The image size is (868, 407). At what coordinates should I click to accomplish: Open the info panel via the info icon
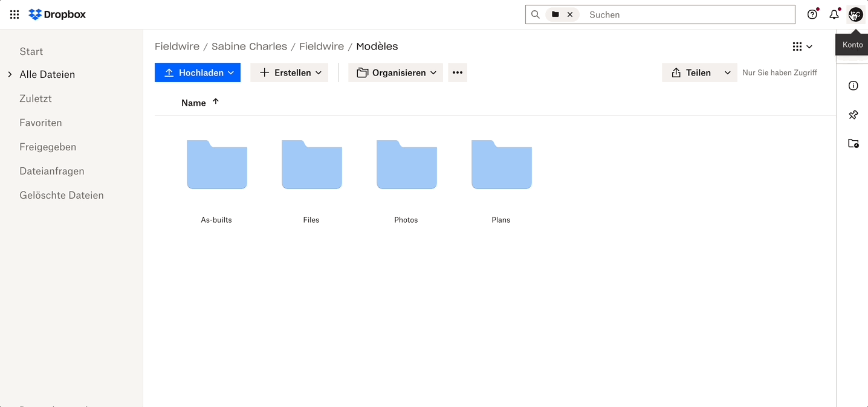tap(853, 86)
